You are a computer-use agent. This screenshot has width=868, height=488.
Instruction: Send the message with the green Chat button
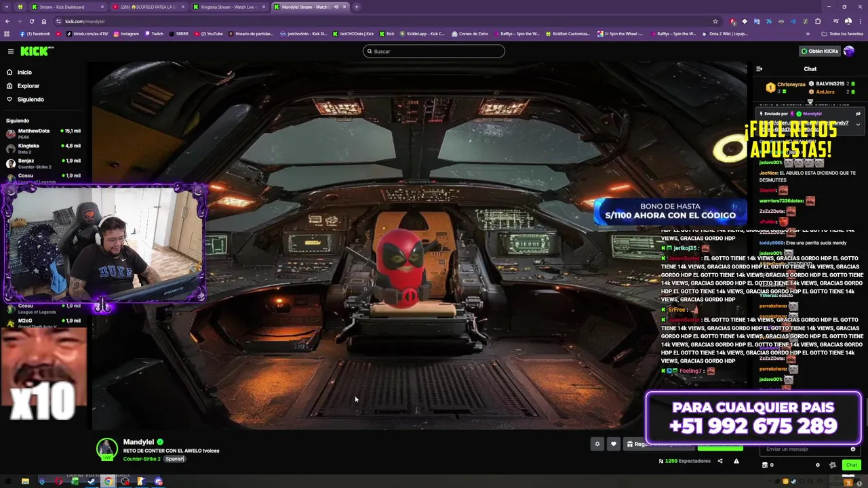(852, 465)
